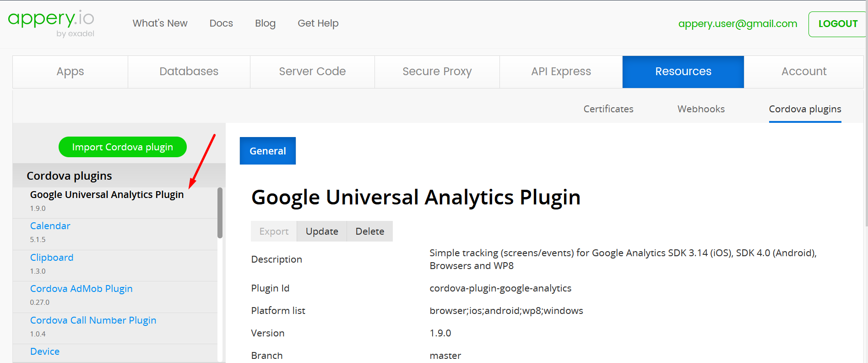Screen dimensions: 868x363
Task: Click the cordova-plugin-google-analytics plugin id value
Action: click(500, 288)
